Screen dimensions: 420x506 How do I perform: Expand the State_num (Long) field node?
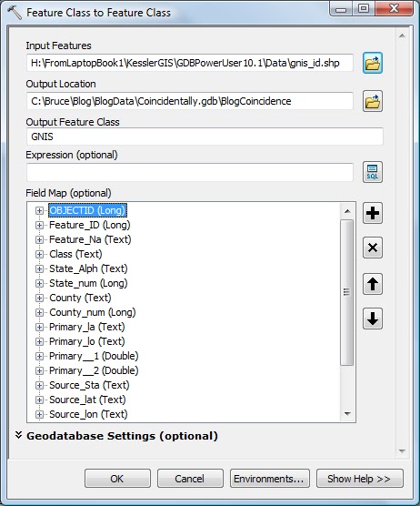tap(39, 283)
